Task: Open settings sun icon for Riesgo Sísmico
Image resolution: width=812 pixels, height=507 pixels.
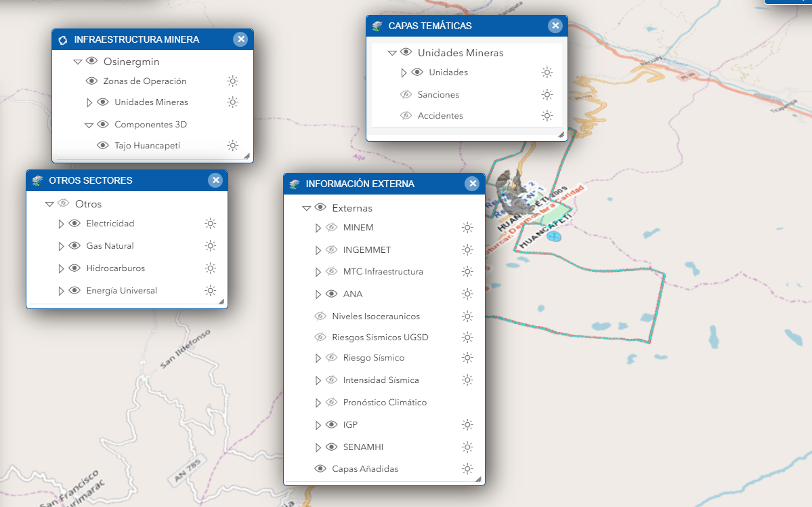Action: tap(467, 358)
